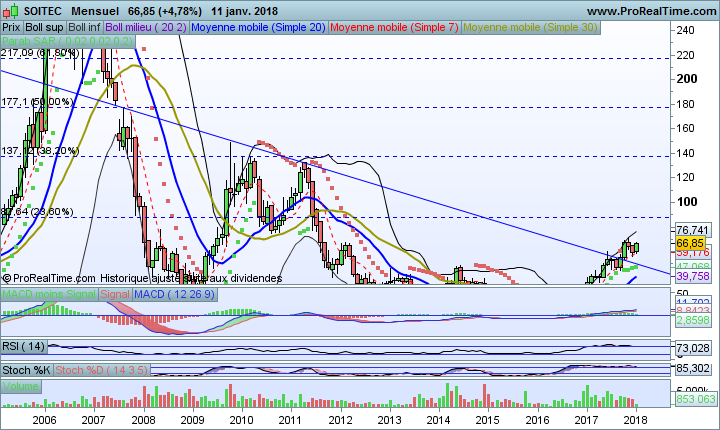Click the 217,09 (61,80%) Fibonacci label
Screen dimensions: 720x430
click(x=40, y=53)
